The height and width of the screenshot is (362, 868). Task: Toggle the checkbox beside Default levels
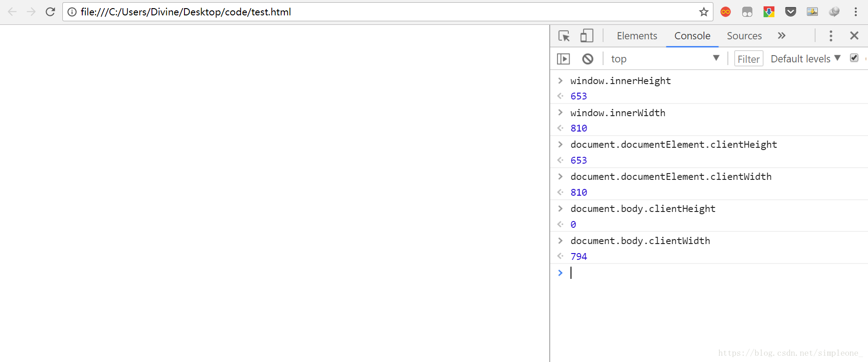click(854, 58)
